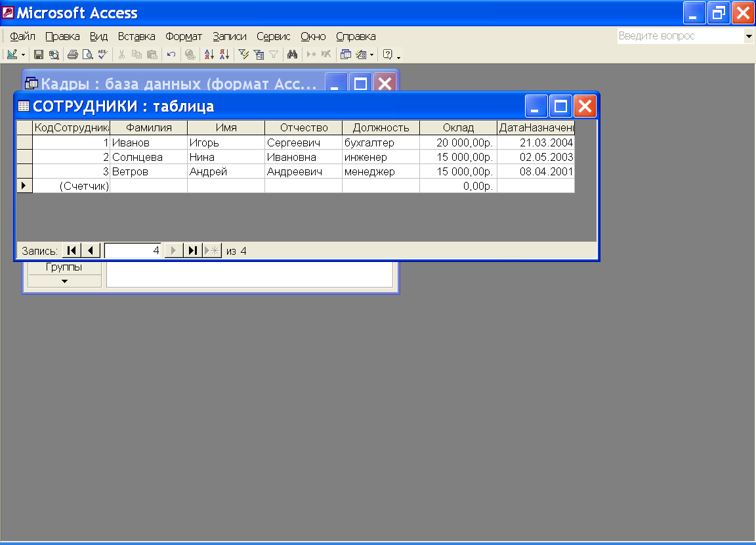
Task: Click the New Record toolbar icon
Action: (x=312, y=54)
